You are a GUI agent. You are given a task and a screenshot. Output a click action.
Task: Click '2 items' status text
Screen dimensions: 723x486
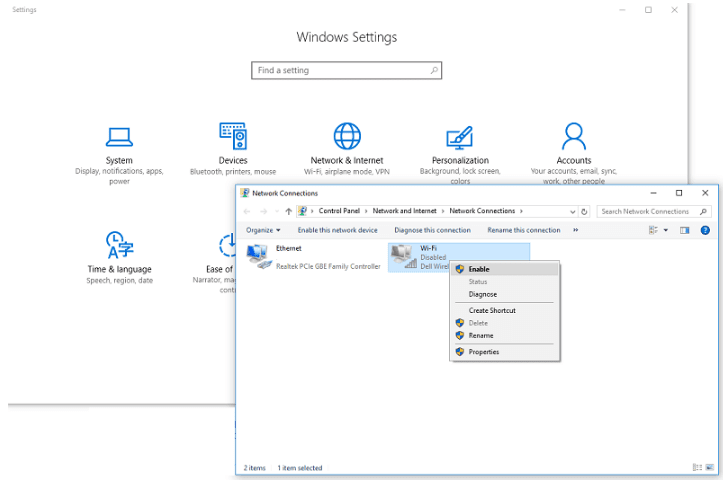pyautogui.click(x=255, y=468)
